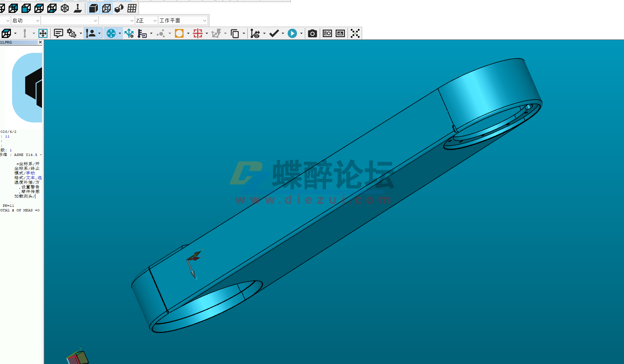
Task: Toggle the wireframe view mode
Action: pyautogui.click(x=106, y=8)
